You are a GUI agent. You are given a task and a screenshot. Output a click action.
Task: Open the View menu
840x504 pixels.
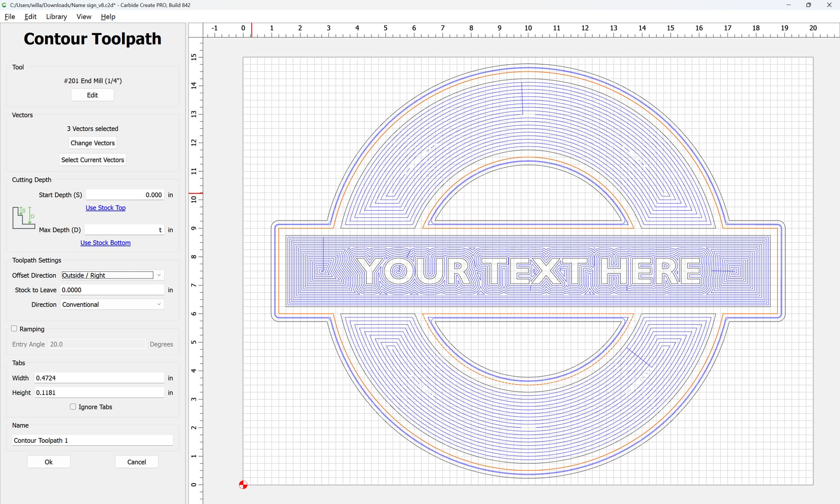click(84, 17)
